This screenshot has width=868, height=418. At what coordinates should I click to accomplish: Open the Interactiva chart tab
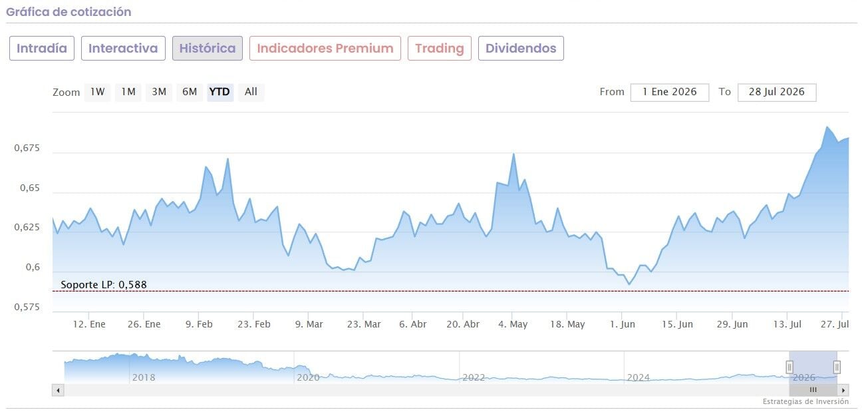(123, 49)
